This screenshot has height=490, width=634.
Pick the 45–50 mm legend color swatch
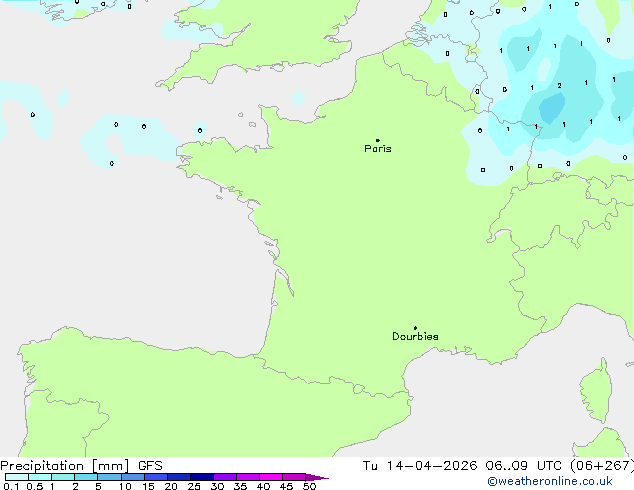294,477
